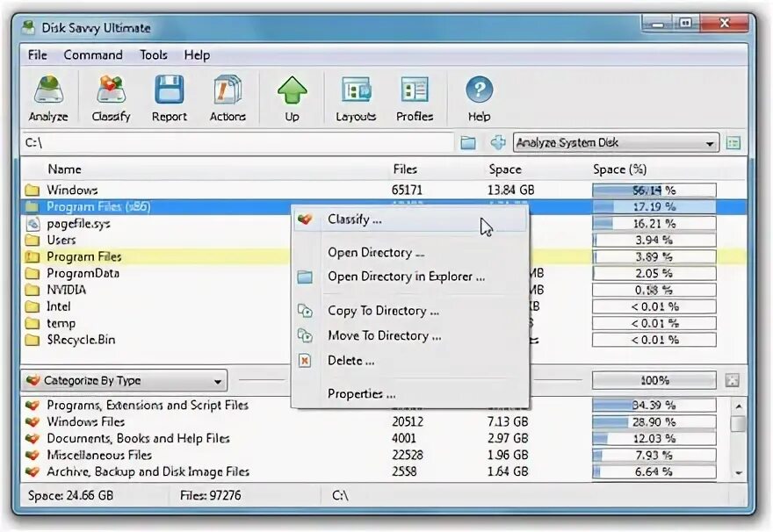The width and height of the screenshot is (773, 532).
Task: Click the icon right of 100% bar
Action: (x=732, y=380)
